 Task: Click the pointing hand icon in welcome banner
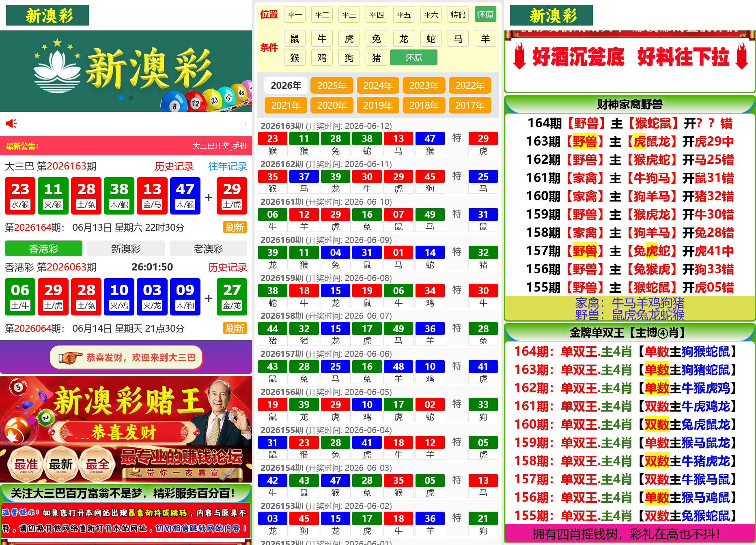click(x=70, y=358)
